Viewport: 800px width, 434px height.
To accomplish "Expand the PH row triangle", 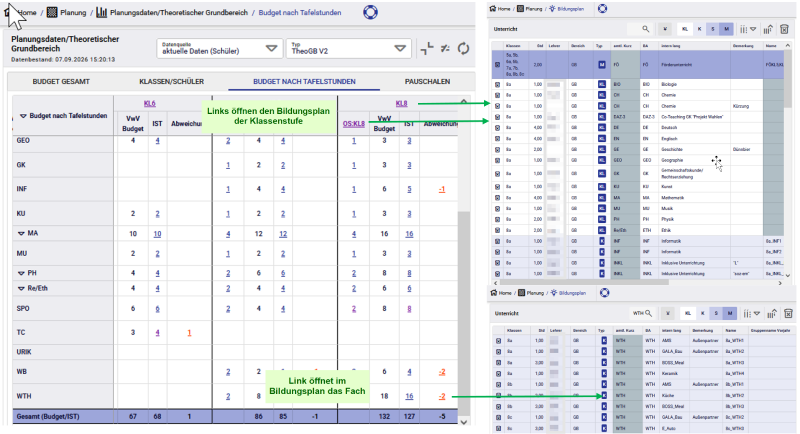I will pyautogui.click(x=21, y=273).
